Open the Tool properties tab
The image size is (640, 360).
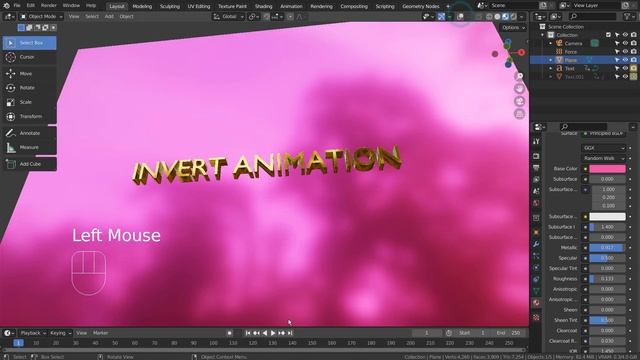point(536,141)
